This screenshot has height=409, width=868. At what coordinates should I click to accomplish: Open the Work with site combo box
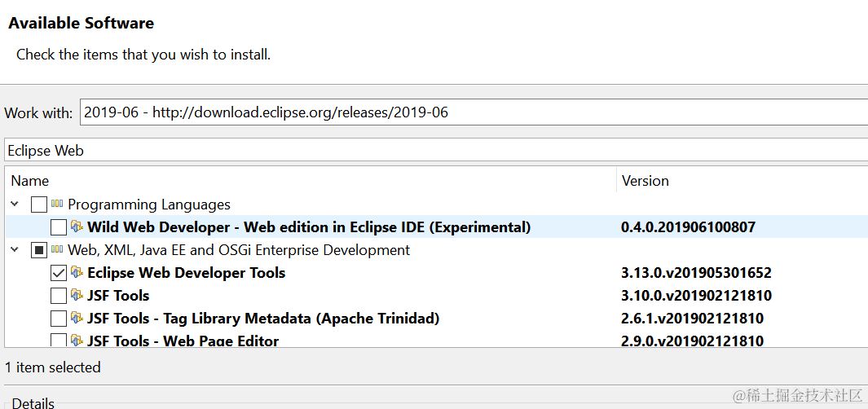[x=474, y=113]
